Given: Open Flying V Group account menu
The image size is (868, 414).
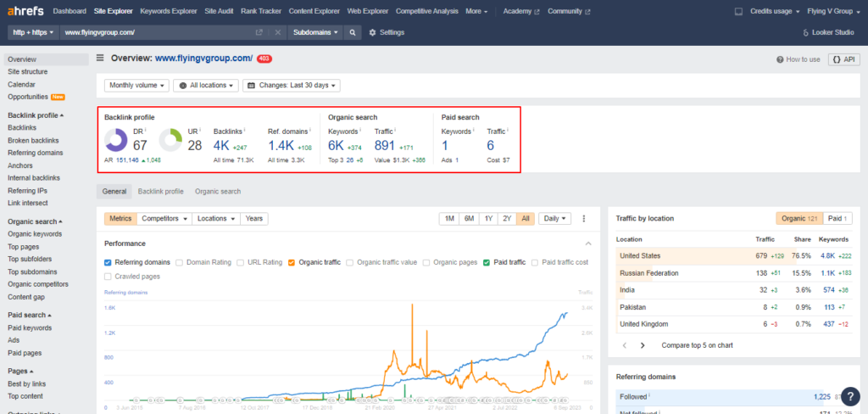Looking at the screenshot, I should click(x=832, y=11).
